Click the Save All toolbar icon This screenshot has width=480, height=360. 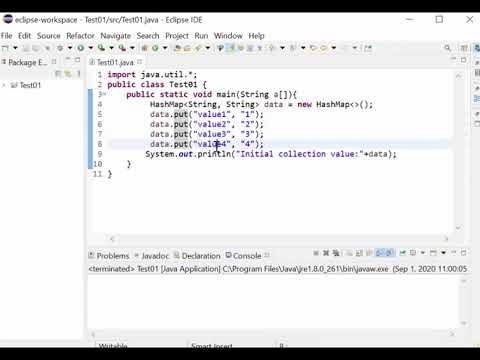coord(36,48)
